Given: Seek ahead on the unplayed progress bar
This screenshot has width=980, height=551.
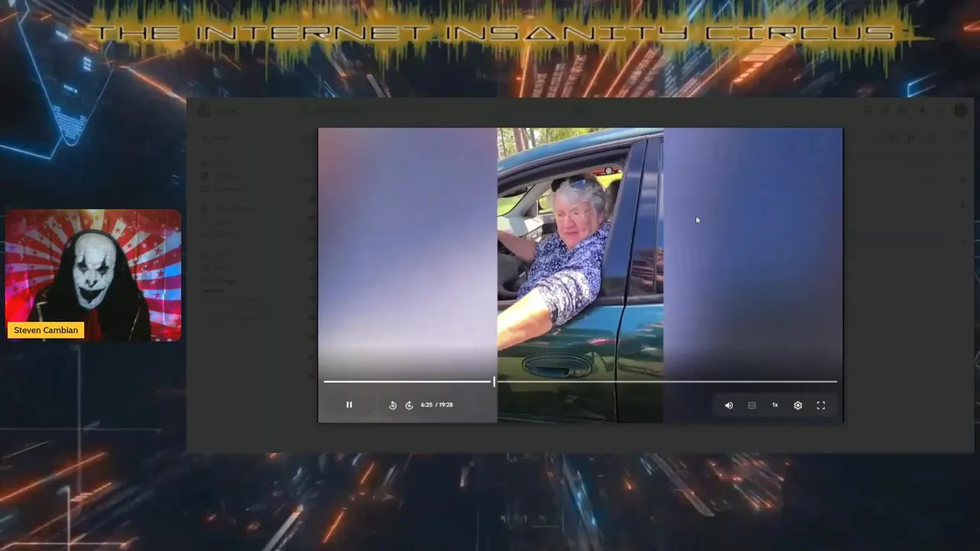Looking at the screenshot, I should coord(666,381).
